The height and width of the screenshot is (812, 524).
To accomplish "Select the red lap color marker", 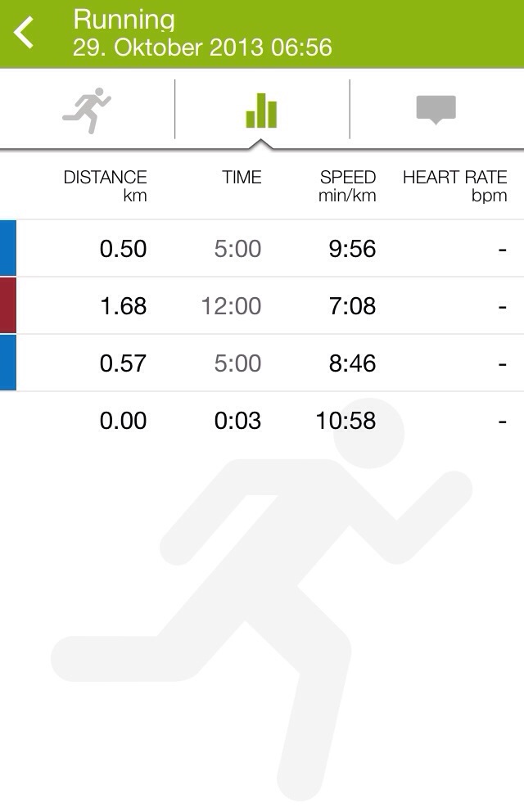I will pos(8,305).
